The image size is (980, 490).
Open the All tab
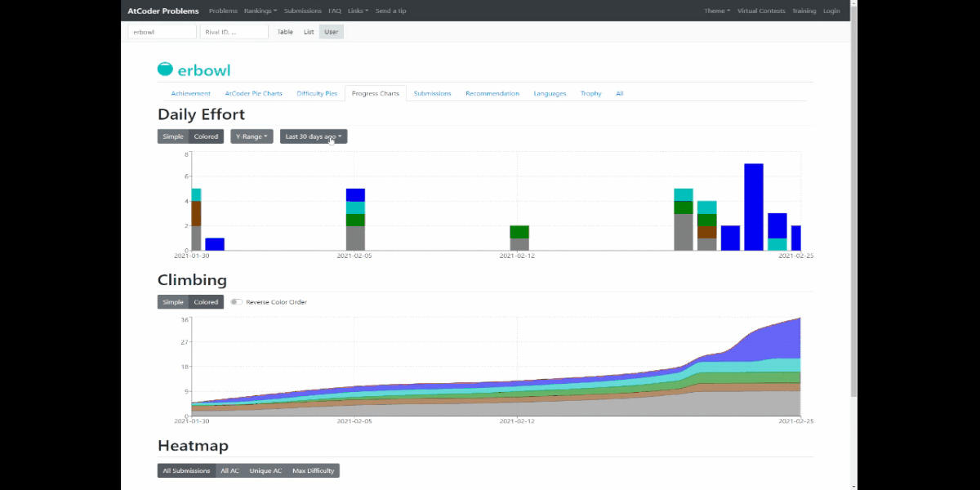[x=620, y=94]
